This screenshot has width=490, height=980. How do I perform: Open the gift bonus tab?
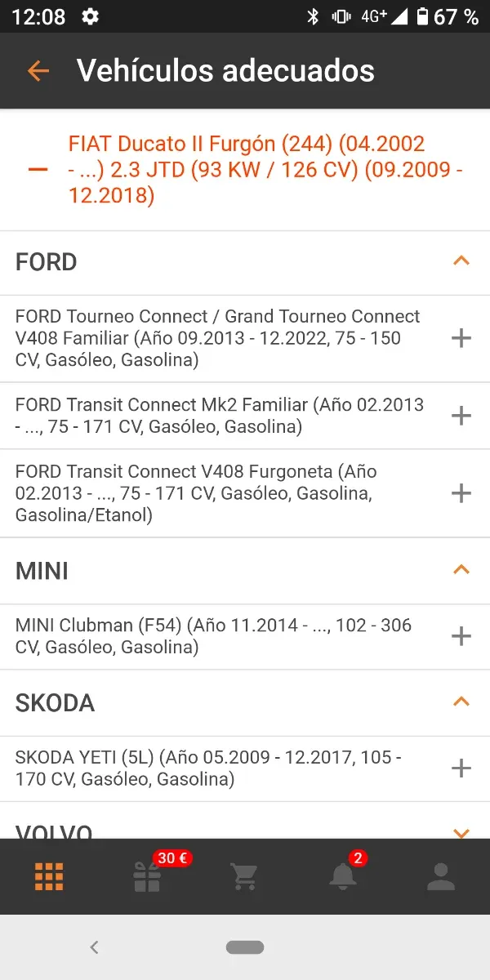(148, 876)
